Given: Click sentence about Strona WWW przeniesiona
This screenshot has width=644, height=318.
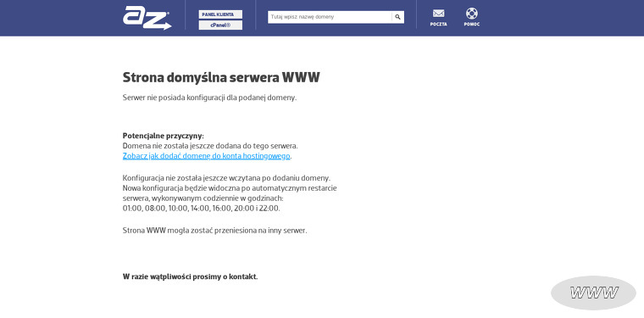Looking at the screenshot, I should pyautogui.click(x=214, y=231).
